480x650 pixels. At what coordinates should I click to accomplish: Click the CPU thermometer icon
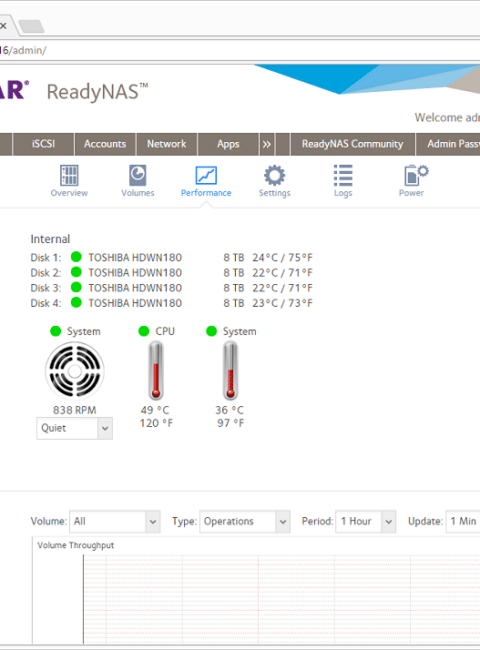156,370
